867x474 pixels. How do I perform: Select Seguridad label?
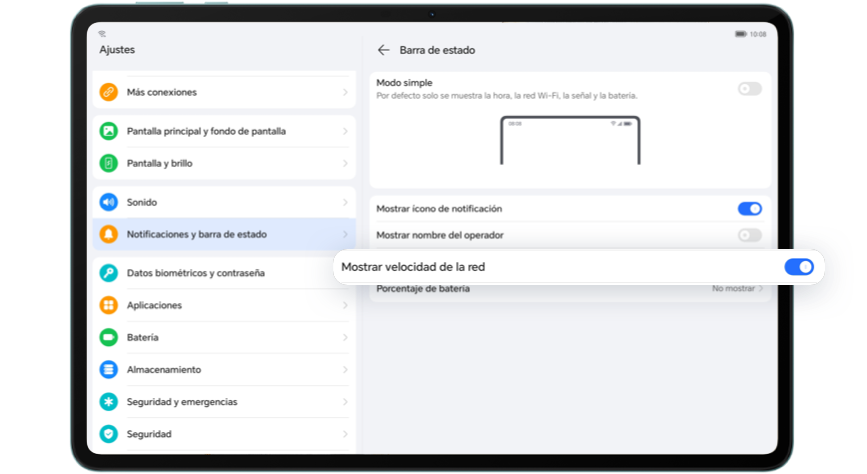coord(149,434)
